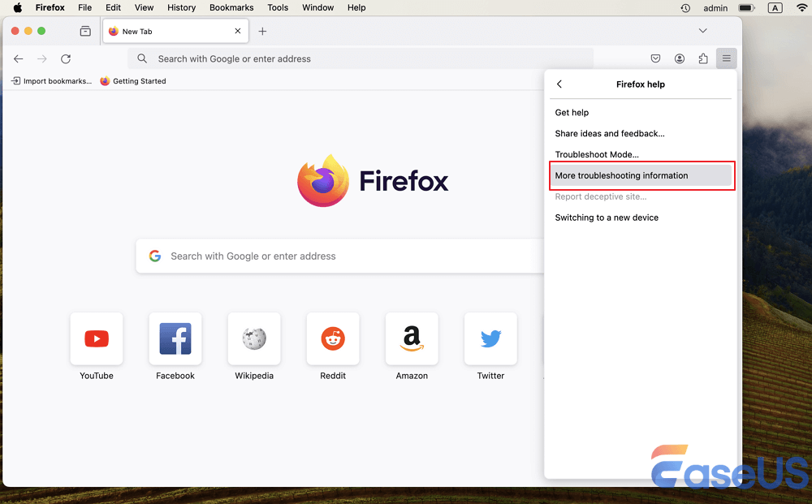The width and height of the screenshot is (812, 504).
Task: Click the Wi-Fi icon in the menu bar
Action: point(801,7)
